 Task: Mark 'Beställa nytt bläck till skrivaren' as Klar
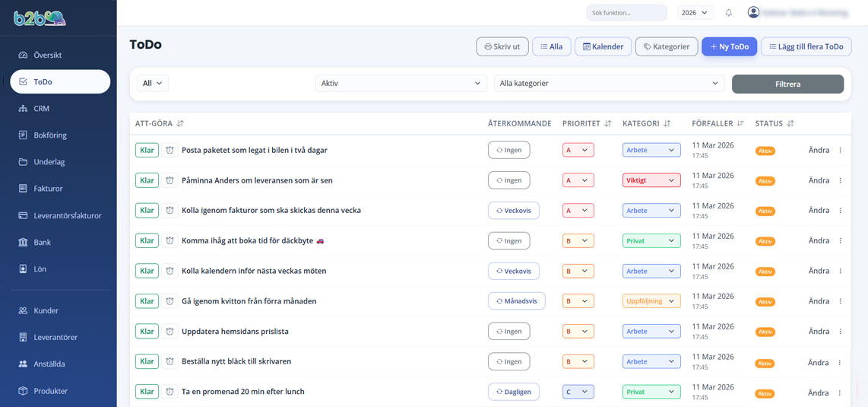(147, 361)
